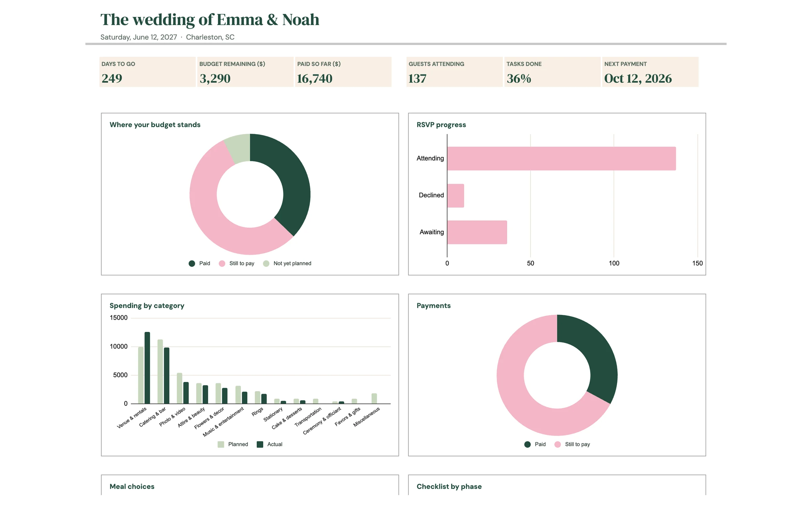Image resolution: width=812 pixels, height=508 pixels.
Task: Click the Venue & rentals actual bar
Action: pos(147,368)
